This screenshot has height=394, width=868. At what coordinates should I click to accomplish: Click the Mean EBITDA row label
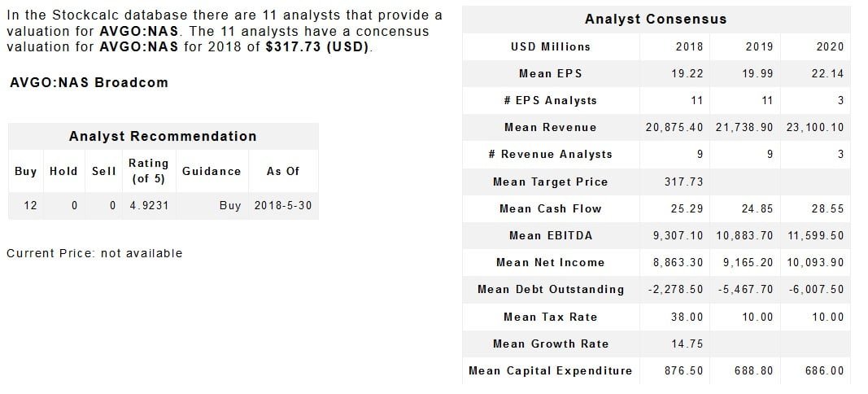550,235
